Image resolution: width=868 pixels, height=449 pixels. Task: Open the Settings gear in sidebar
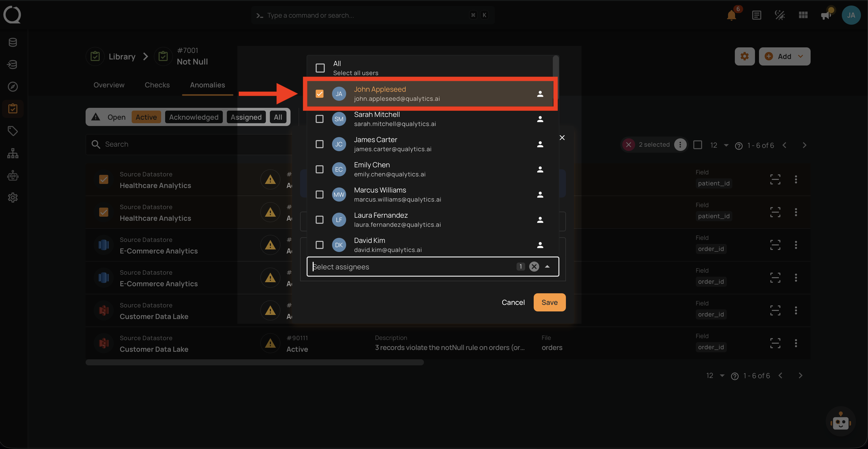point(13,197)
